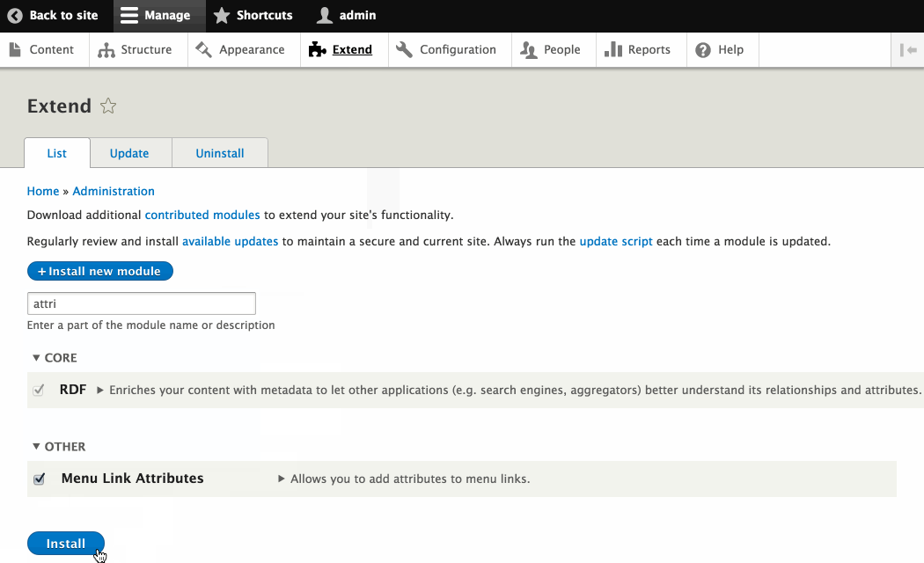Click the Extend menu label

(352, 49)
